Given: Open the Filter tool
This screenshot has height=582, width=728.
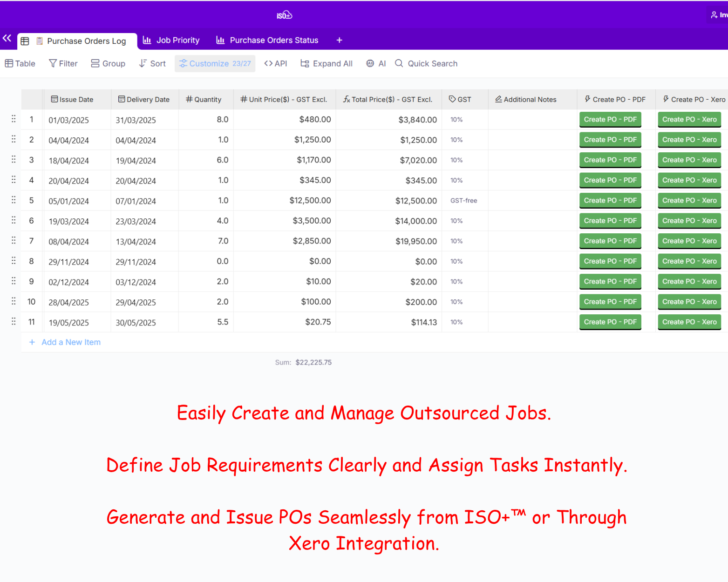Looking at the screenshot, I should pos(63,64).
